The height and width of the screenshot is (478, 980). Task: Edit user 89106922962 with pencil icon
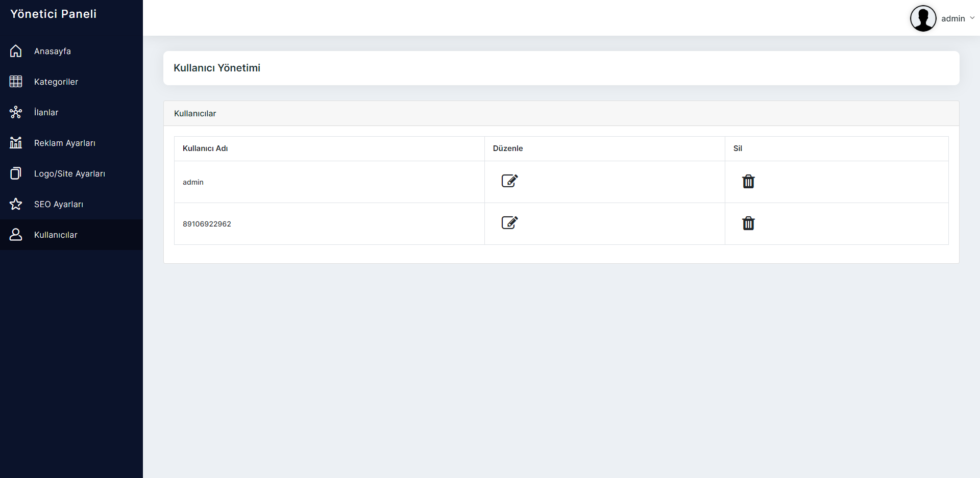(509, 222)
